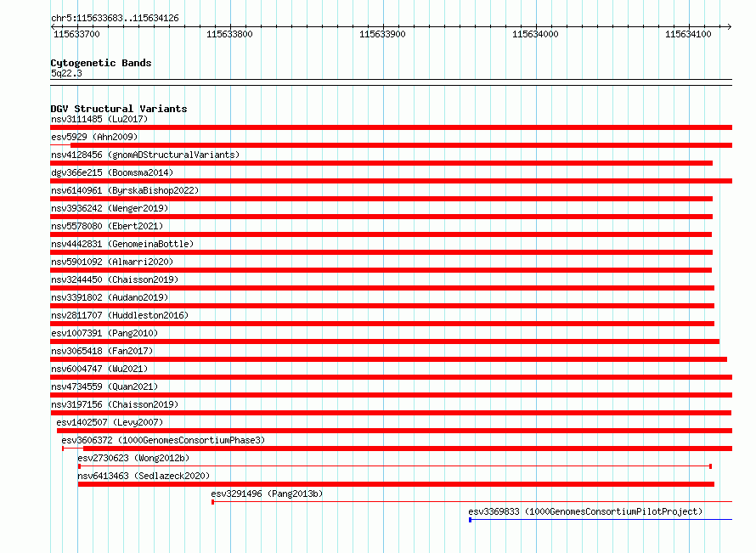Select nsv6004747 (Wu2021) variant
This screenshot has height=553, width=756.
coord(99,369)
